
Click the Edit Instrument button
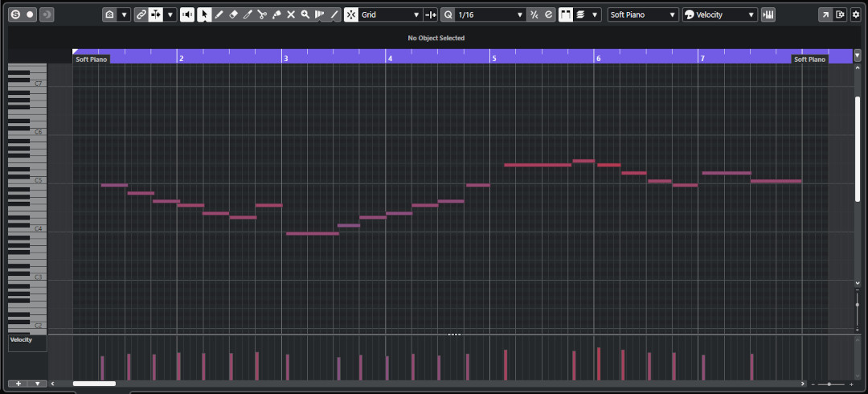point(109,15)
